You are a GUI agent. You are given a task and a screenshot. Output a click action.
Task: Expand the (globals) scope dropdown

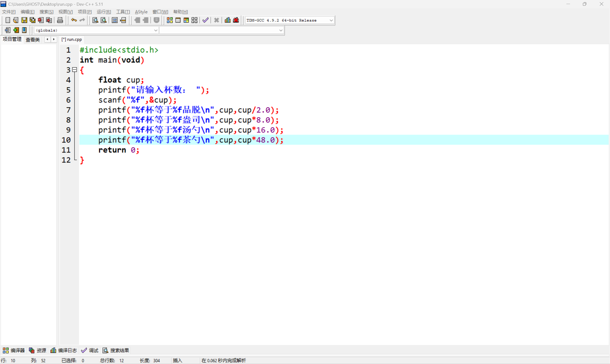point(156,30)
